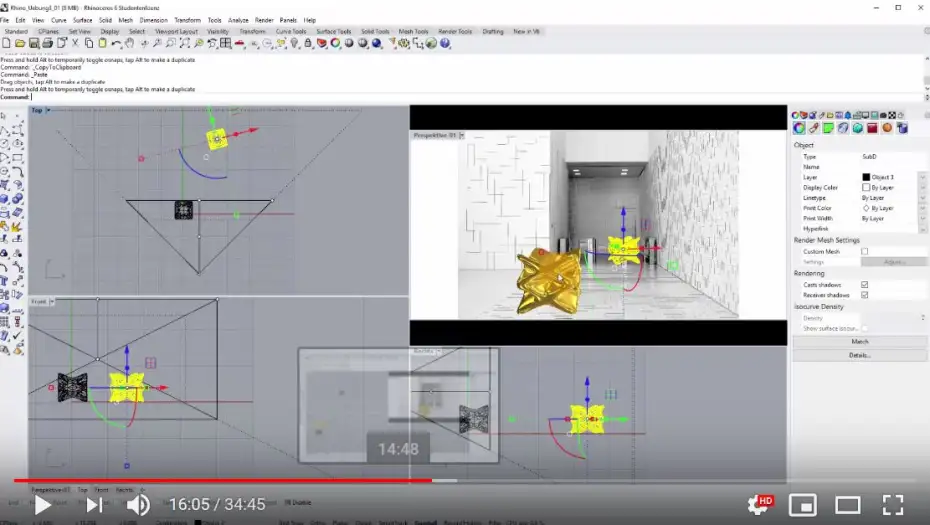Click the color wheel icon in main toolbar

click(336, 43)
